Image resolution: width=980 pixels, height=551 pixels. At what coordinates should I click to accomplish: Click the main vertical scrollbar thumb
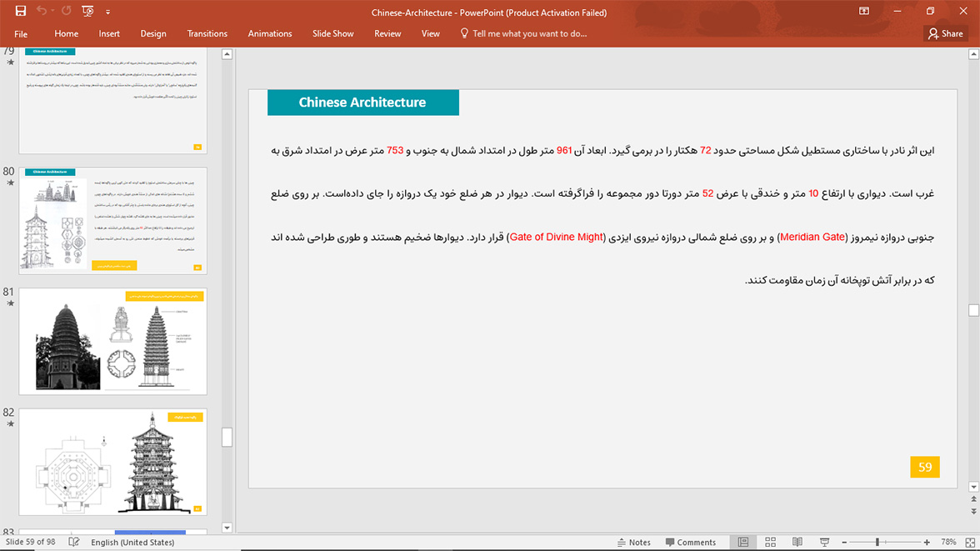click(x=973, y=310)
